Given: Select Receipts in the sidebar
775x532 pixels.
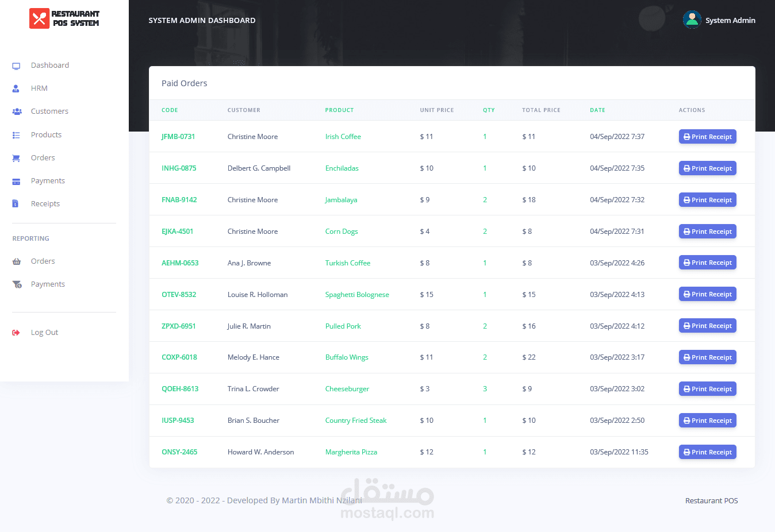Looking at the screenshot, I should coord(45,203).
